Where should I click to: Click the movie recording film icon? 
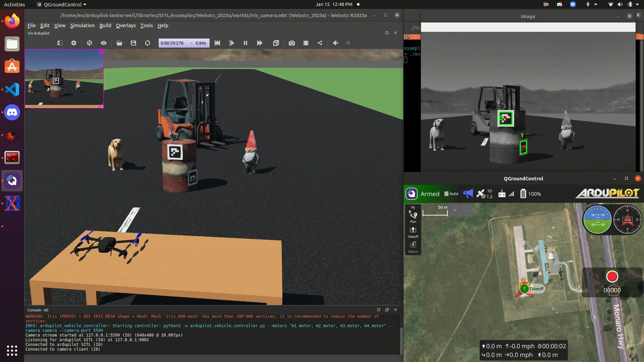click(x=306, y=43)
